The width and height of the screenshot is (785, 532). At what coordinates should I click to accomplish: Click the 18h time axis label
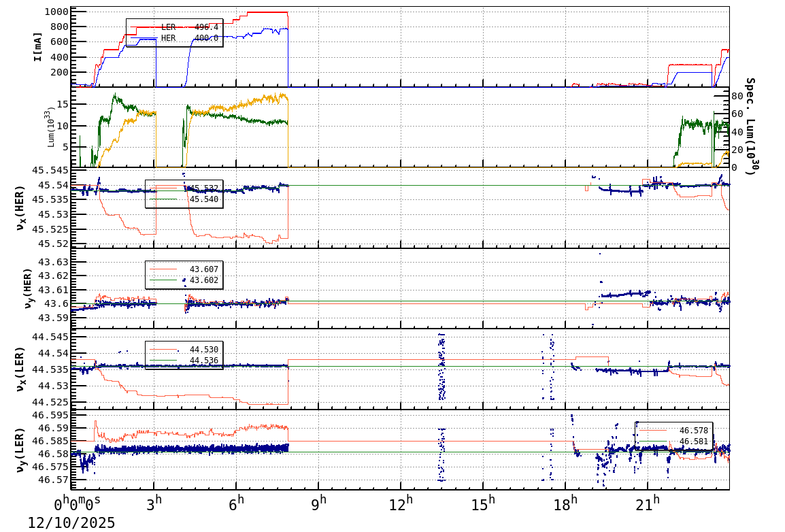565,503
